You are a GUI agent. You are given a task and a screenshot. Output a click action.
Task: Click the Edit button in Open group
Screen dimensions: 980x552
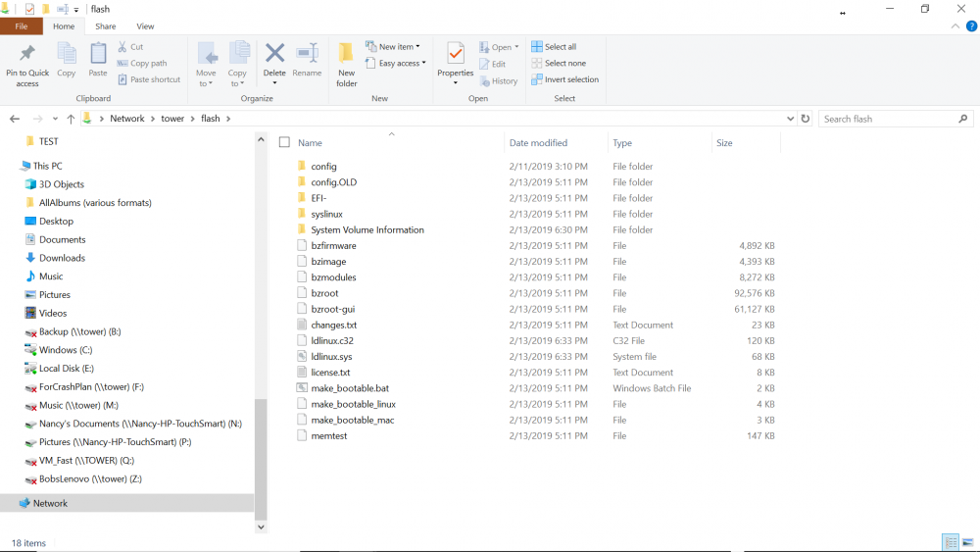[493, 64]
